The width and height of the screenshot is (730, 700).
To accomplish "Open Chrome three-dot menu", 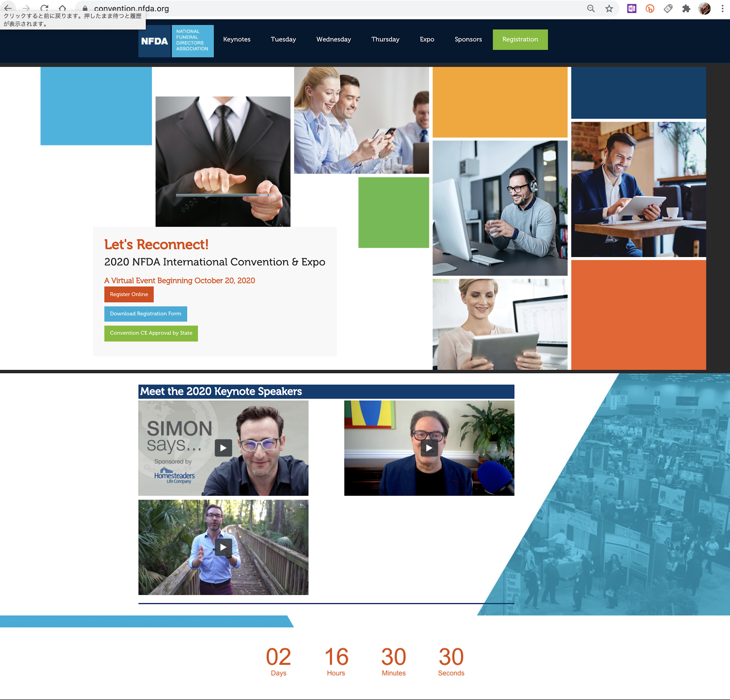I will (722, 9).
